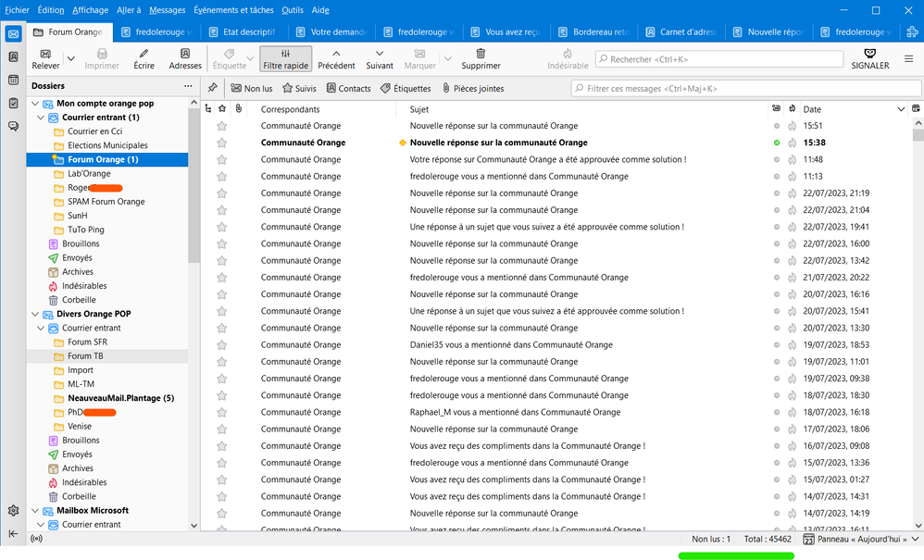Open the Relever dropdown arrow

71,59
